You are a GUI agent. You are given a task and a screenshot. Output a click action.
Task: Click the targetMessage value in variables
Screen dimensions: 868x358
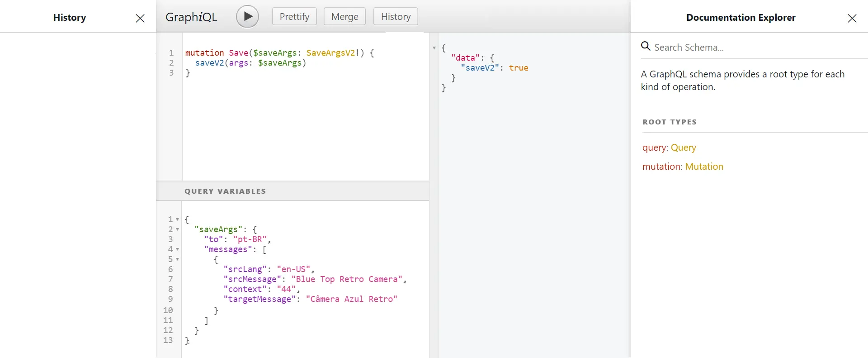click(351, 299)
